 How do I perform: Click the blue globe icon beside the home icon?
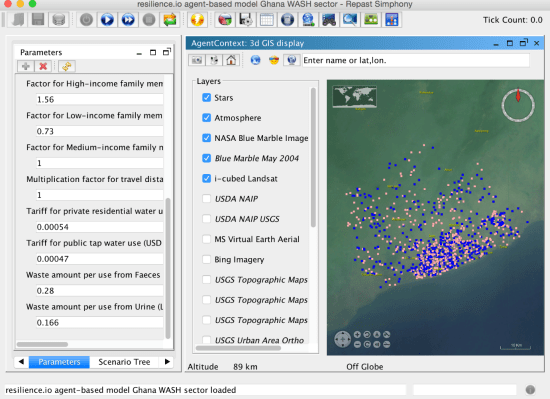point(255,60)
